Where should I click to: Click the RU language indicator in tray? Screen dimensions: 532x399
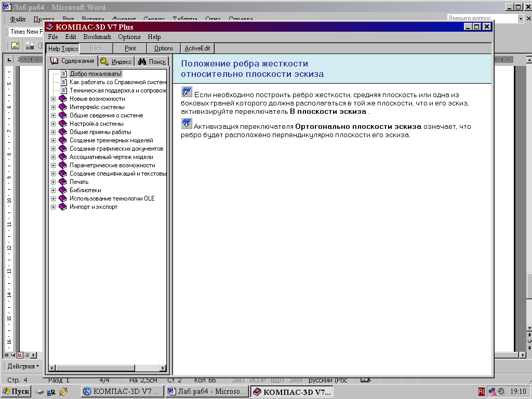(x=482, y=392)
